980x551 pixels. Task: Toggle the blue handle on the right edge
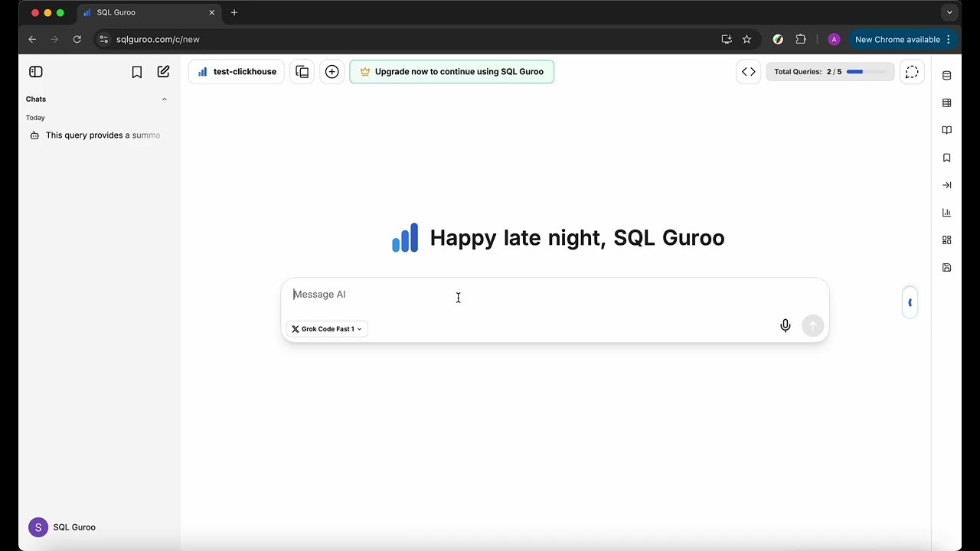910,302
